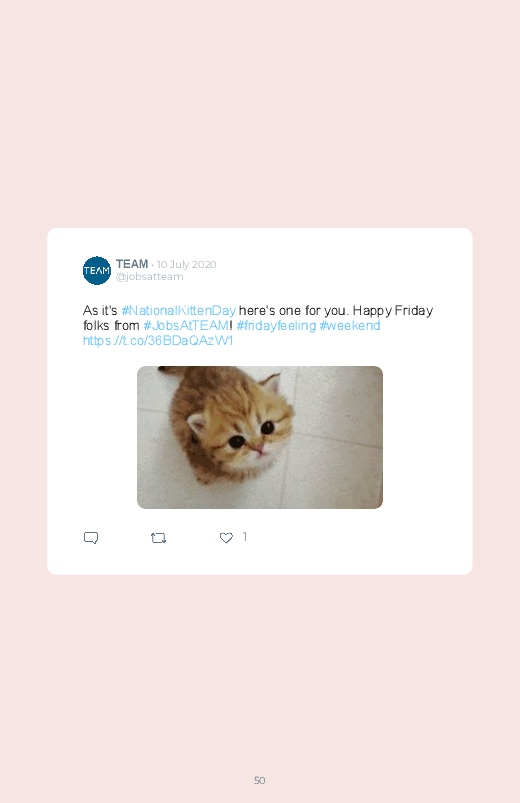Screen dimensions: 520x803
Task: Click the retweet arrows icon
Action: [158, 538]
